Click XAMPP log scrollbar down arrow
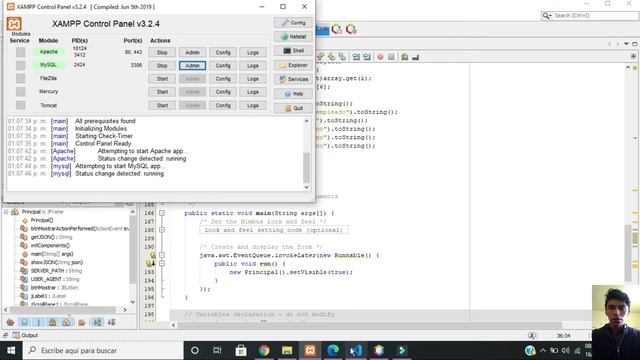 pyautogui.click(x=307, y=187)
